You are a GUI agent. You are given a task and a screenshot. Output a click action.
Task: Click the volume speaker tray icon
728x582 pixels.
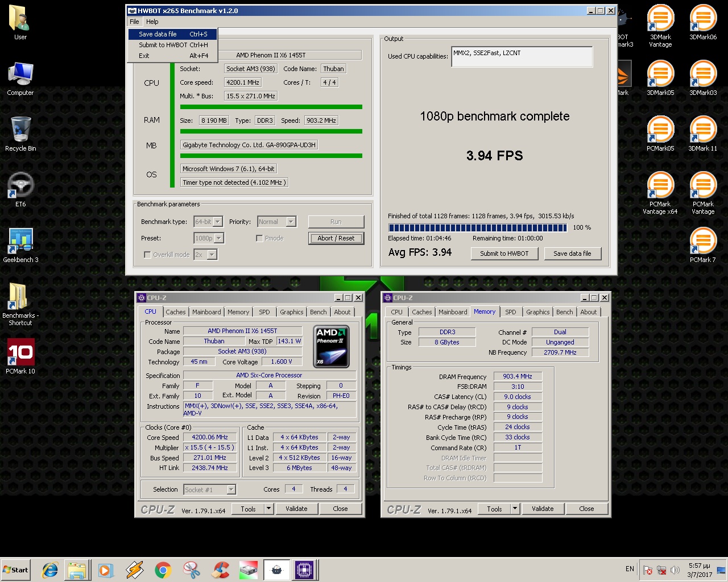[675, 569]
